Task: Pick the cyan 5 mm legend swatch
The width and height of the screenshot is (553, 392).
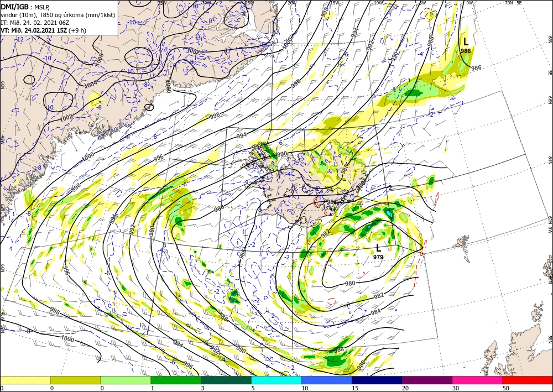Action: tap(276, 380)
